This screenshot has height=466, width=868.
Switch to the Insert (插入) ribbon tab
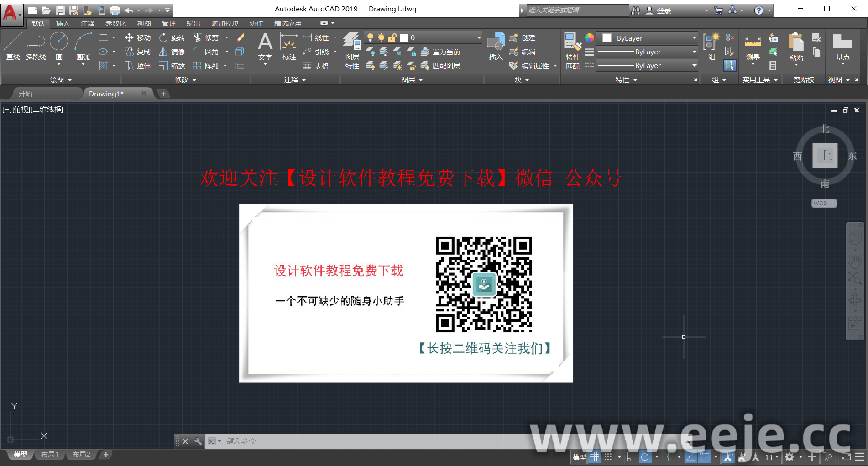point(63,24)
